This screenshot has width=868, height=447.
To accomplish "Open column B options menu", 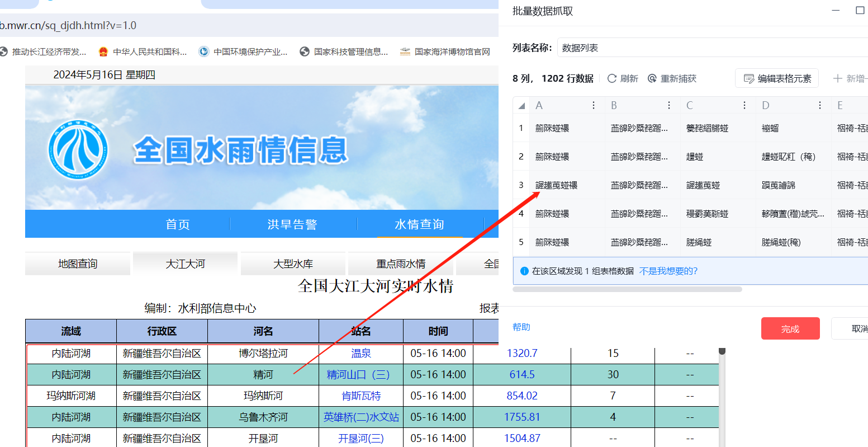I will click(669, 106).
